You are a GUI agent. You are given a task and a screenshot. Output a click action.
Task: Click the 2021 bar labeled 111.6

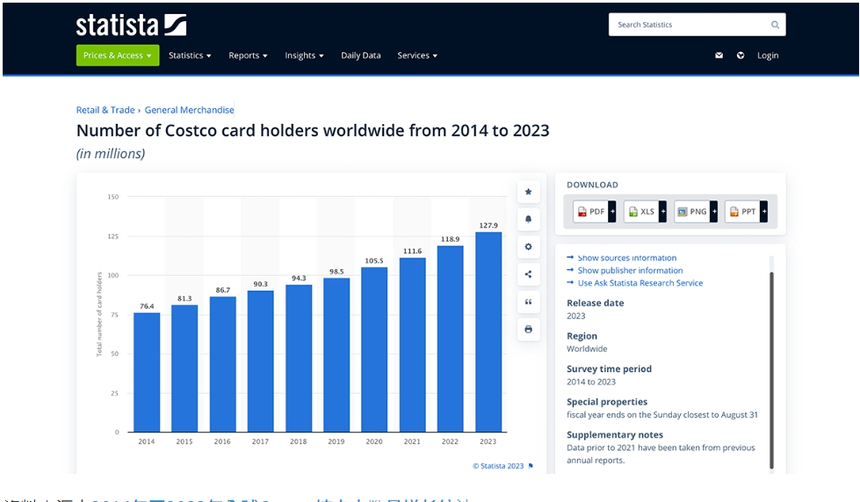point(412,345)
